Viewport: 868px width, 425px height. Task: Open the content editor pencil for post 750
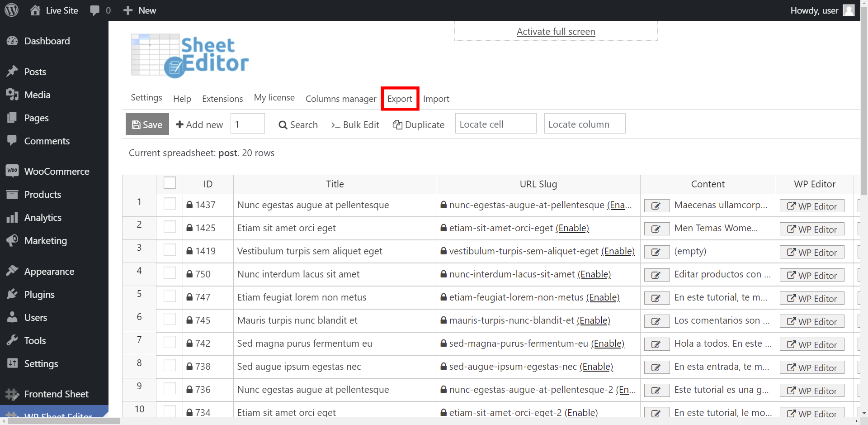click(x=657, y=275)
